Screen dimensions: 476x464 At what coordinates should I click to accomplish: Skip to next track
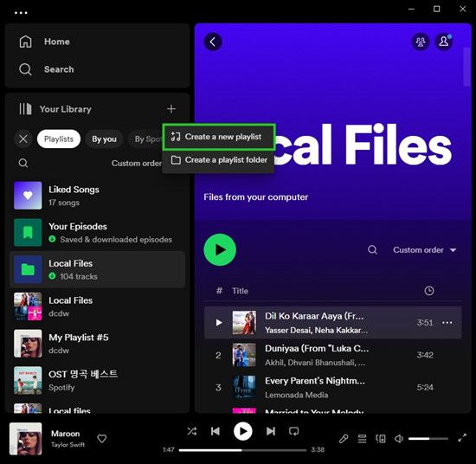pos(271,431)
